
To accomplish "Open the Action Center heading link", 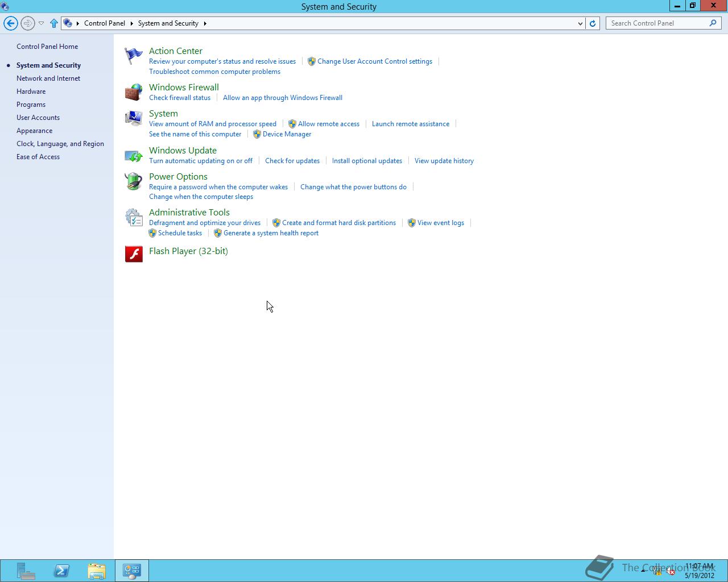I will click(176, 51).
